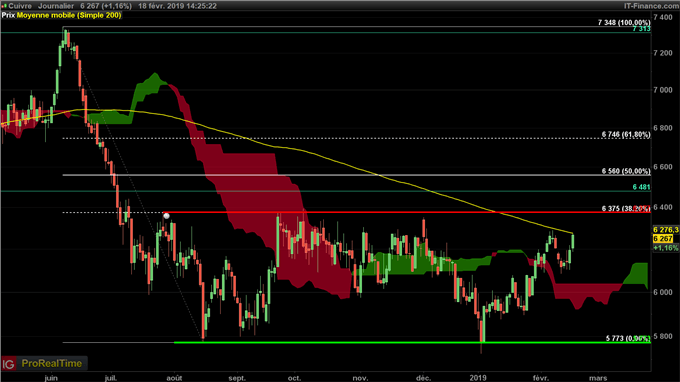Open the Cuivre instrument name
This screenshot has height=382, width=680.
click(x=20, y=6)
